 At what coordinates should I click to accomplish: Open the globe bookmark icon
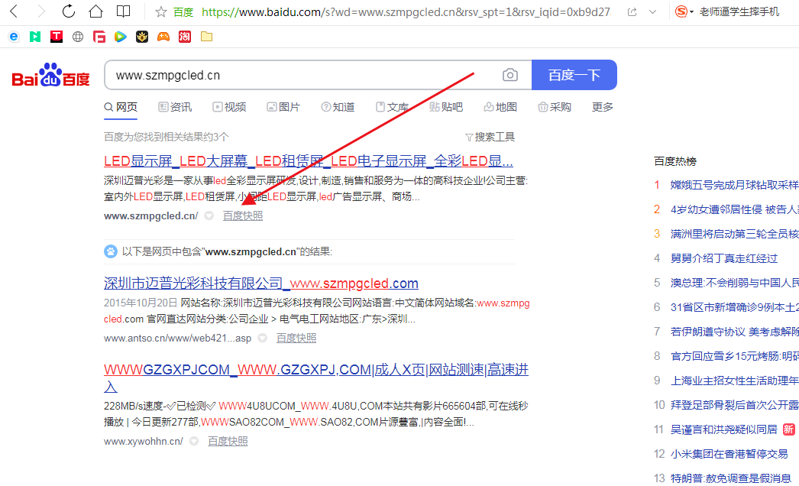[x=78, y=37]
